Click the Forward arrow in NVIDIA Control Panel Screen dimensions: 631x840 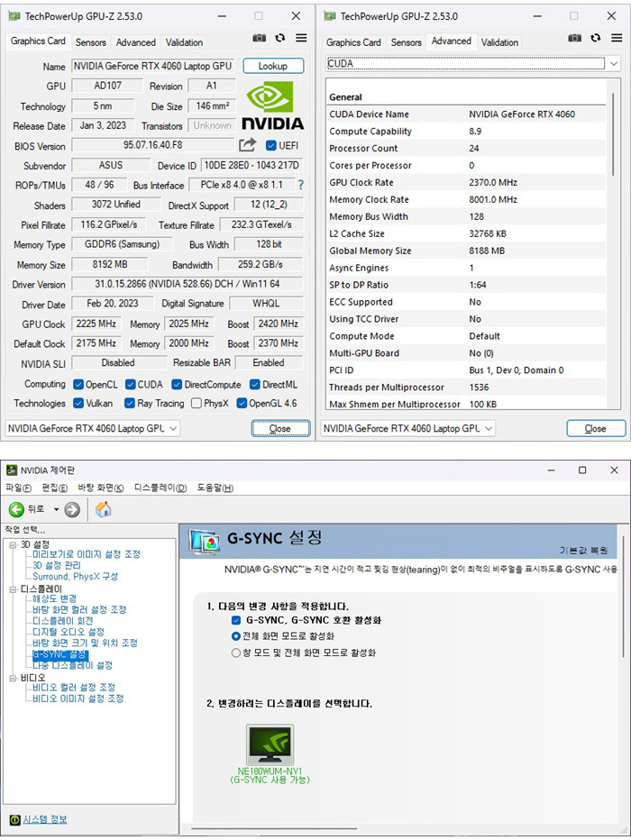(x=72, y=509)
